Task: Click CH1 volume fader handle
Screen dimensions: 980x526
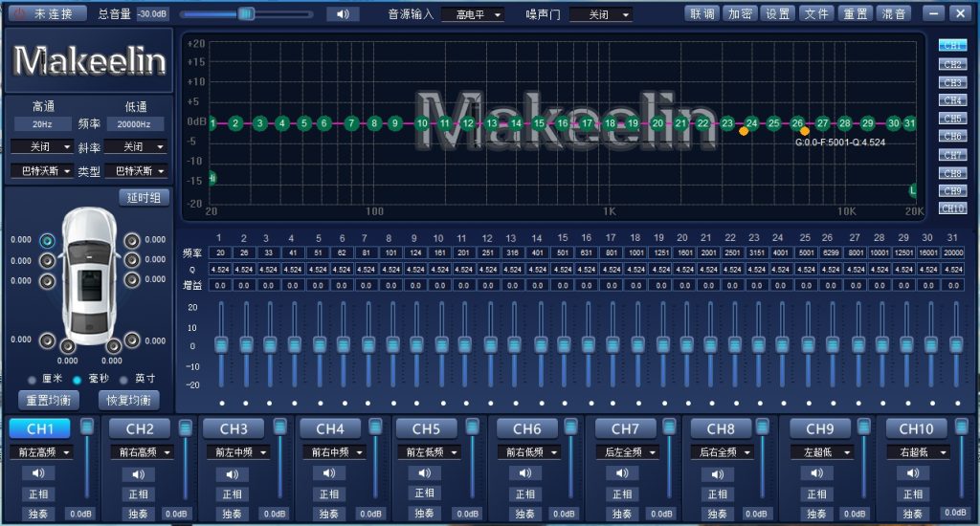Action: pos(87,427)
